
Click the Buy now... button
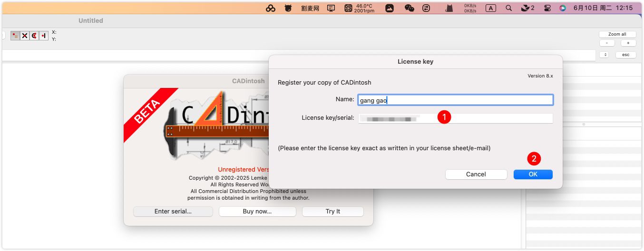click(257, 212)
